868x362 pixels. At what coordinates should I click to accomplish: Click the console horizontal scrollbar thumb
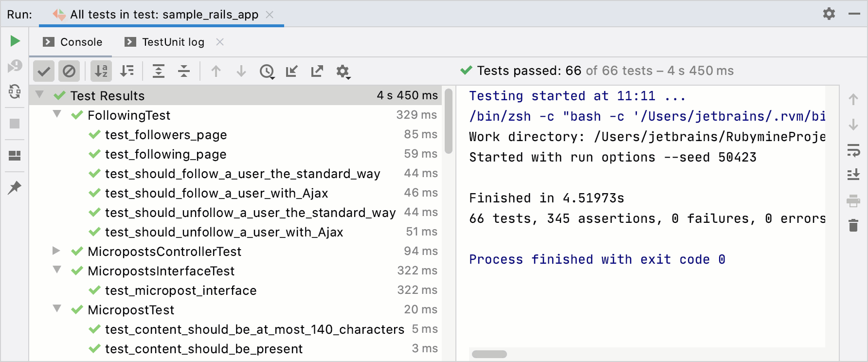pos(489,354)
